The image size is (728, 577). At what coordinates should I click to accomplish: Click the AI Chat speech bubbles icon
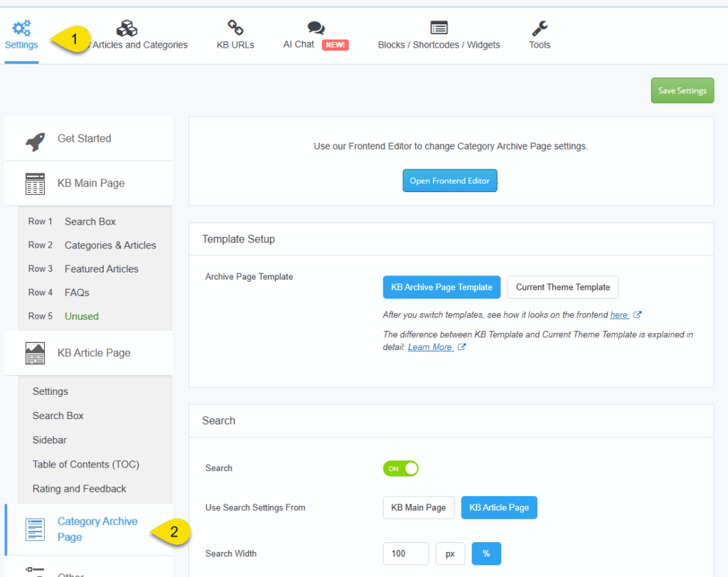[x=316, y=28]
